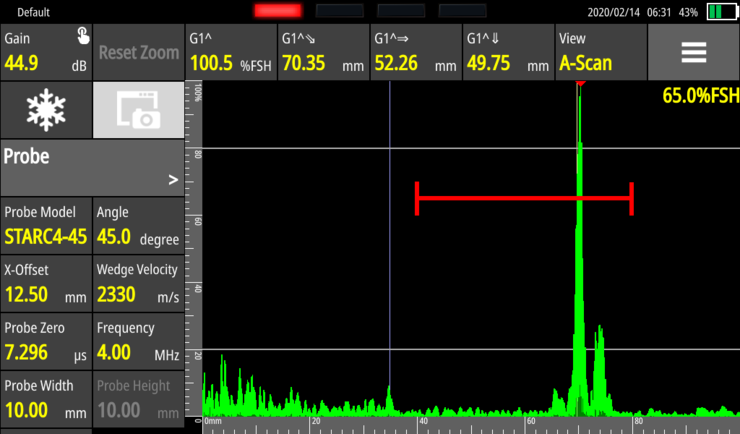Select the G1^ amplitude 100.5 %FSH reading
This screenshot has width=740, height=434.
[x=231, y=52]
